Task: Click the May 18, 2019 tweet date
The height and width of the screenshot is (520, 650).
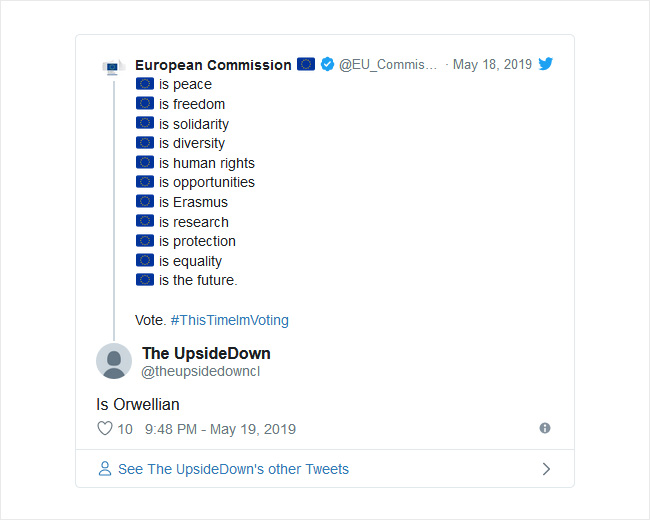Action: coord(492,64)
